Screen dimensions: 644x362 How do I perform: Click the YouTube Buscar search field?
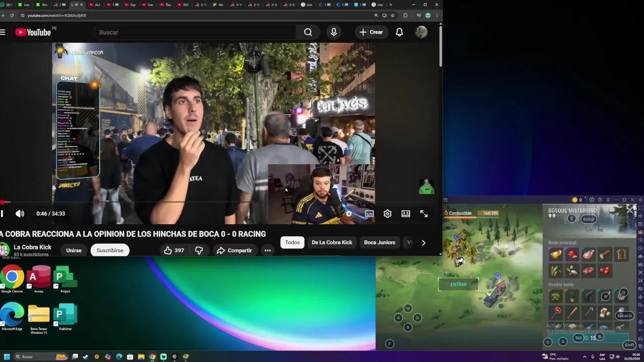[x=194, y=32]
